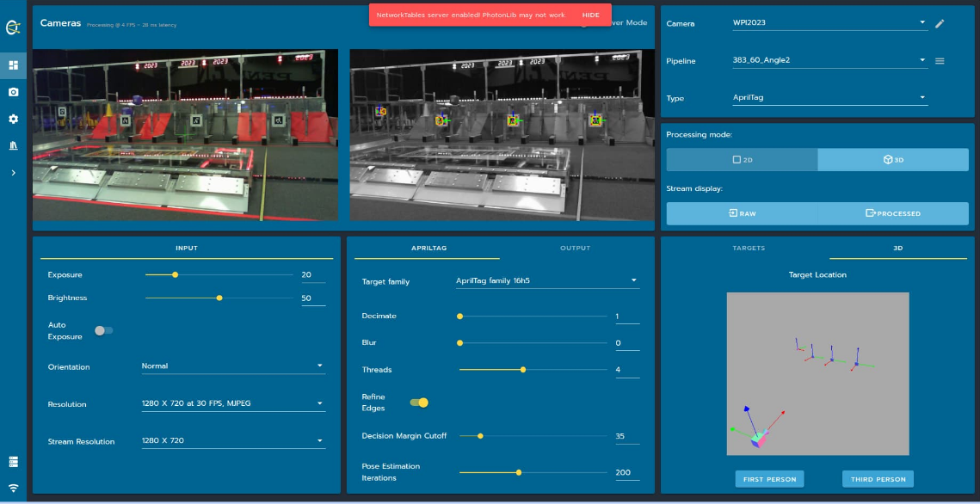Switch to the Output tab
Screen dimensions: 980x504
coord(575,249)
